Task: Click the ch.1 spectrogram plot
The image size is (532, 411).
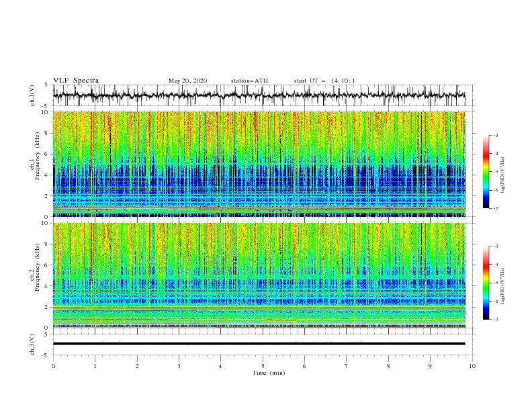Action: tap(259, 164)
